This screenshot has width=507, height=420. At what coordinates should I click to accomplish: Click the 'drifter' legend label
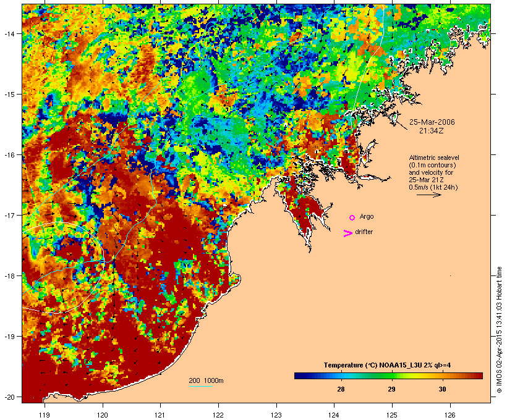(364, 232)
